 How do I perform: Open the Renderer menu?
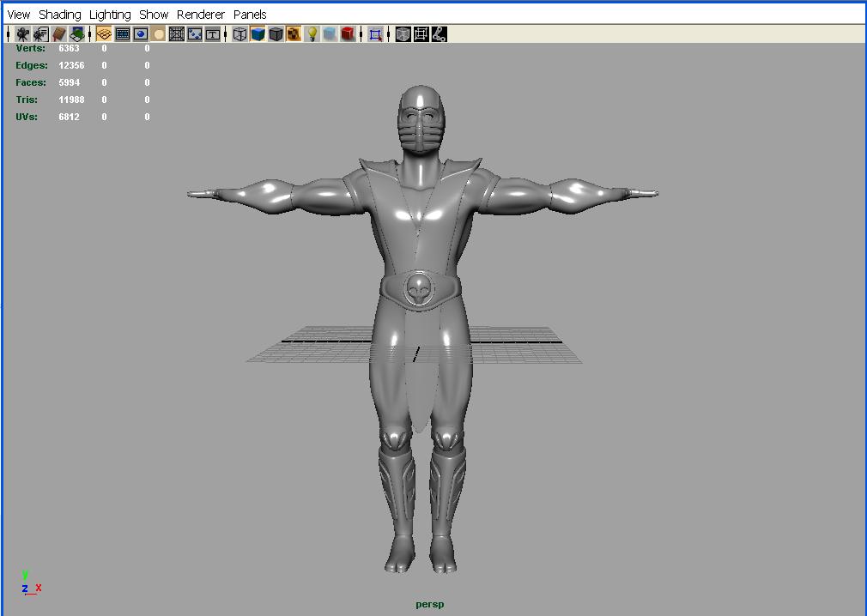pos(201,15)
